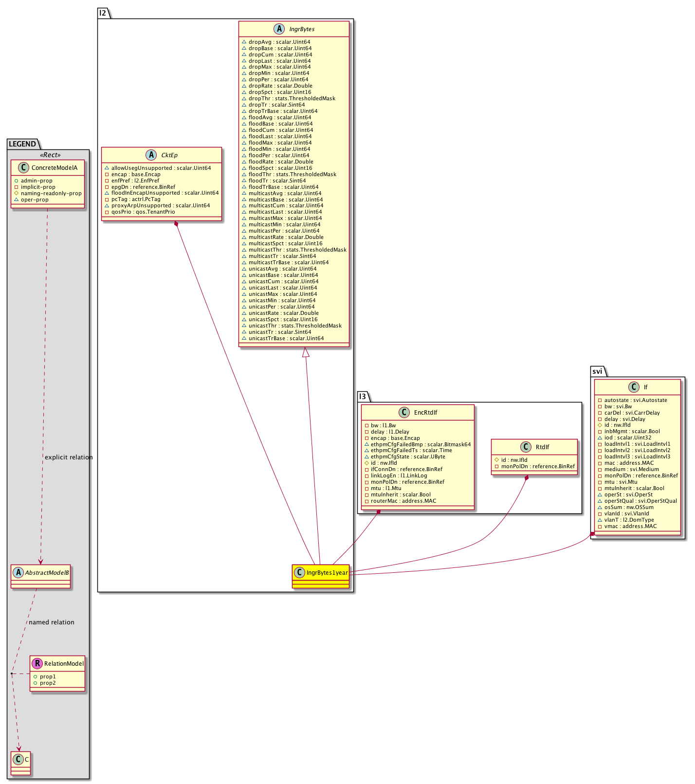Click the 'C' icon on IngrBytes1year node
695x784 pixels.
click(299, 573)
